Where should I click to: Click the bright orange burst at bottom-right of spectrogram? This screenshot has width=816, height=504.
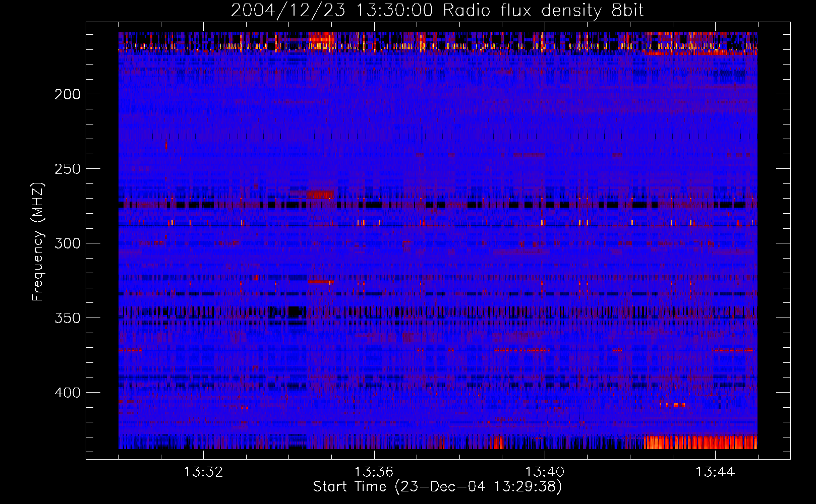[x=701, y=443]
